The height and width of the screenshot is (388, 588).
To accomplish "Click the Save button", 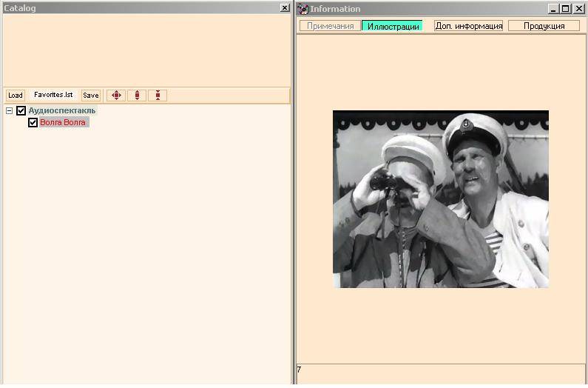I will tap(91, 96).
